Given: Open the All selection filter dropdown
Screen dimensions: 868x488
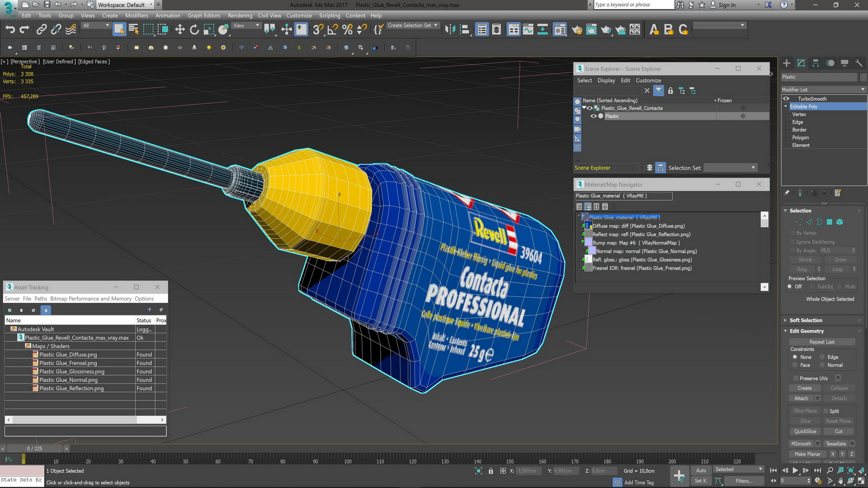Looking at the screenshot, I should click(x=96, y=26).
